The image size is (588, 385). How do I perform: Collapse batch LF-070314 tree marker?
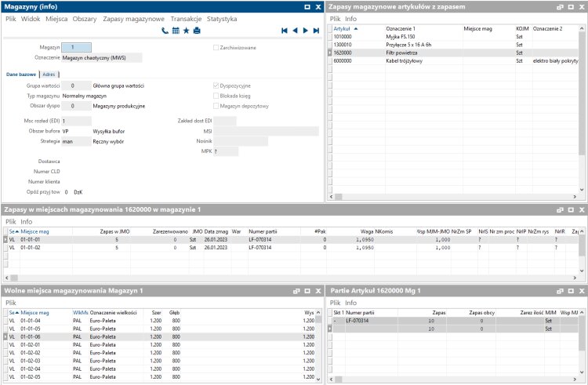point(335,321)
